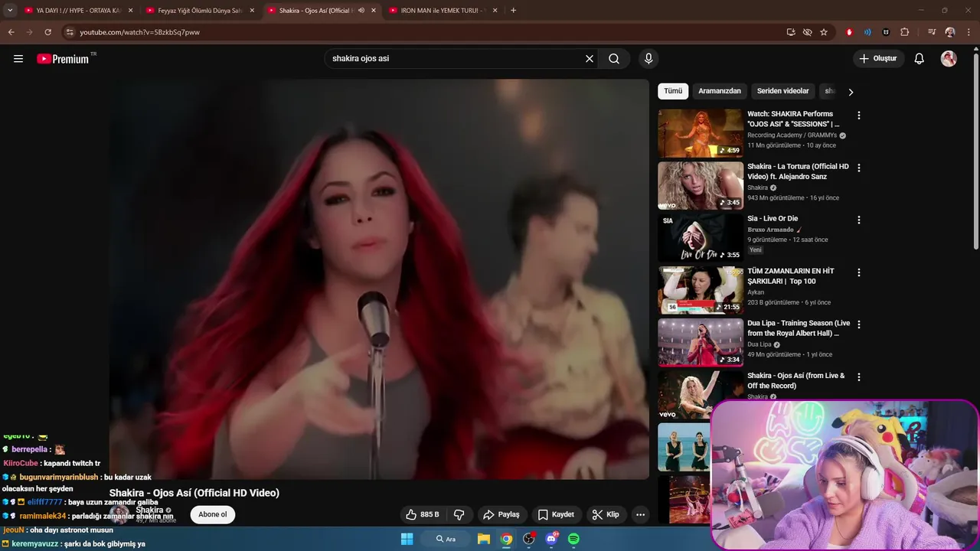Screen dimensions: 980x551
Task: Open the La Tortura video thumbnail
Action: tap(701, 185)
